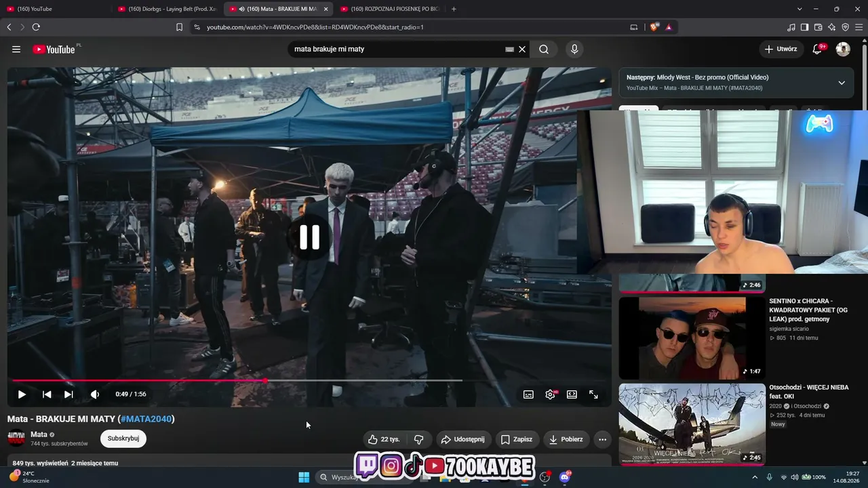Open player settings gear

click(550, 394)
